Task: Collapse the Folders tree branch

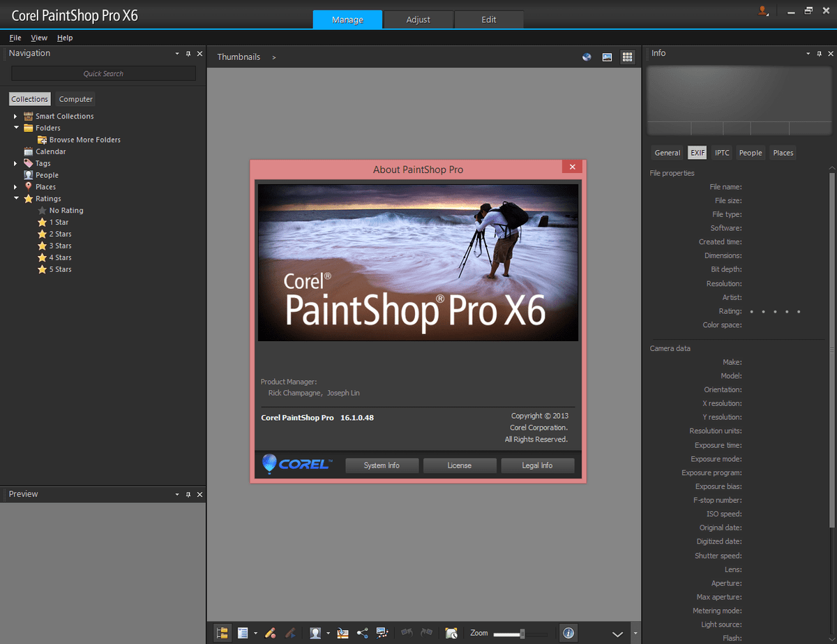Action: coord(15,128)
